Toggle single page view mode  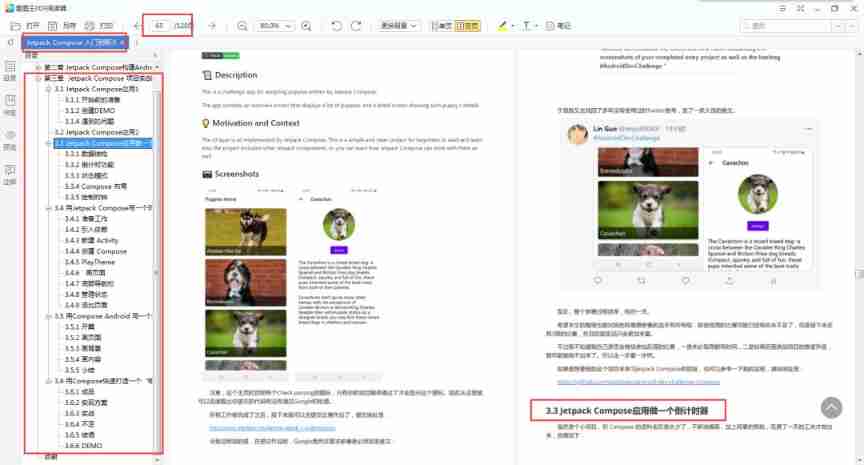pyautogui.click(x=441, y=26)
